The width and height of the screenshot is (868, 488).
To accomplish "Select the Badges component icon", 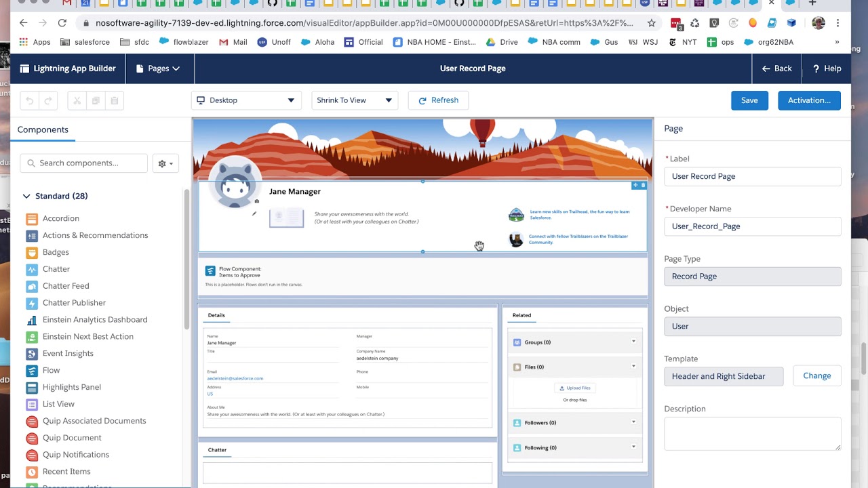I will point(31,252).
